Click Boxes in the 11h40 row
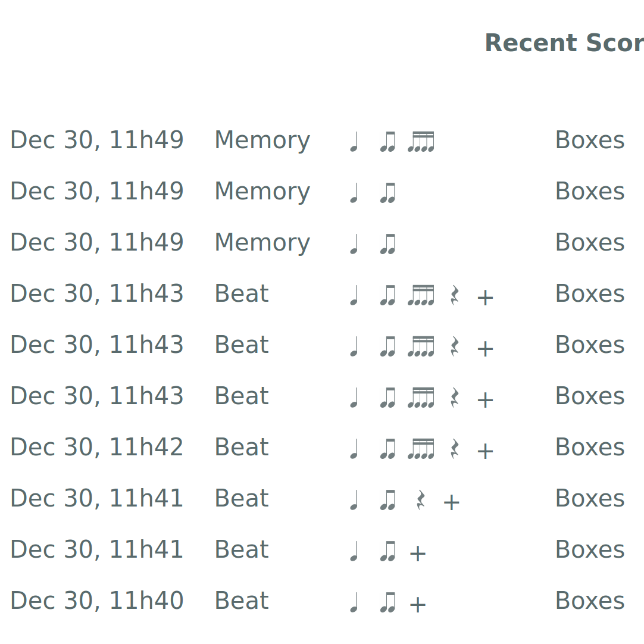Image resolution: width=644 pixels, height=644 pixels. pyautogui.click(x=589, y=601)
